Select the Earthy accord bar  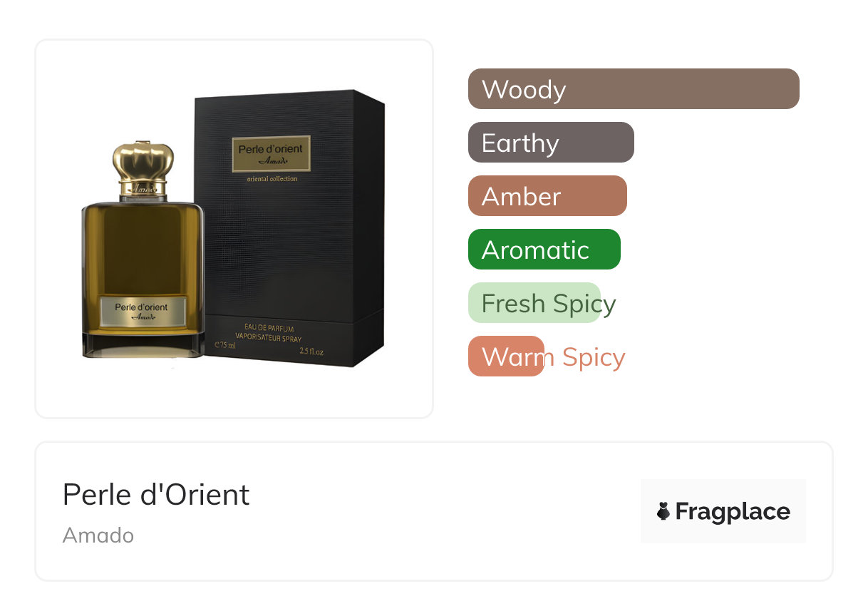[551, 143]
